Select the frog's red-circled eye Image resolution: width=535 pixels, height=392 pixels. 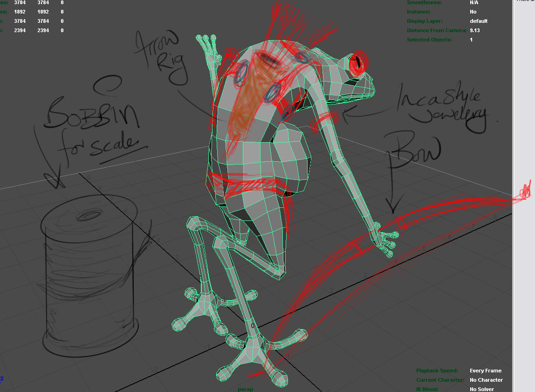click(358, 63)
